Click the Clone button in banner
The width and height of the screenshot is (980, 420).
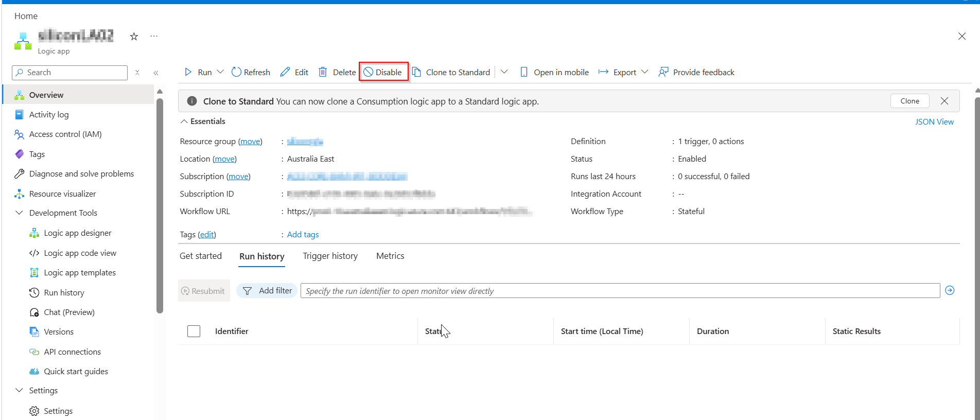coord(909,101)
